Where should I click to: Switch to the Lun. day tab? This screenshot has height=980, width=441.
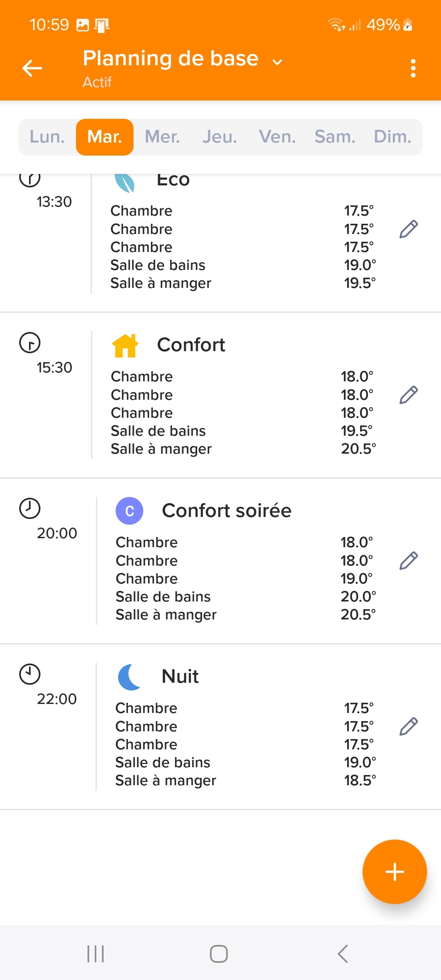47,137
